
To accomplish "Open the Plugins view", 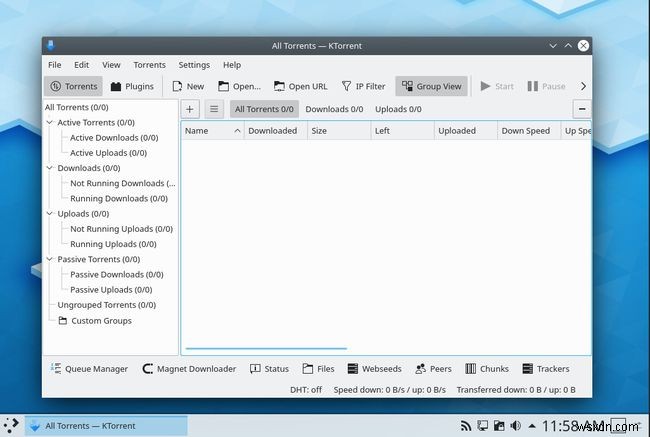I will pos(132,86).
